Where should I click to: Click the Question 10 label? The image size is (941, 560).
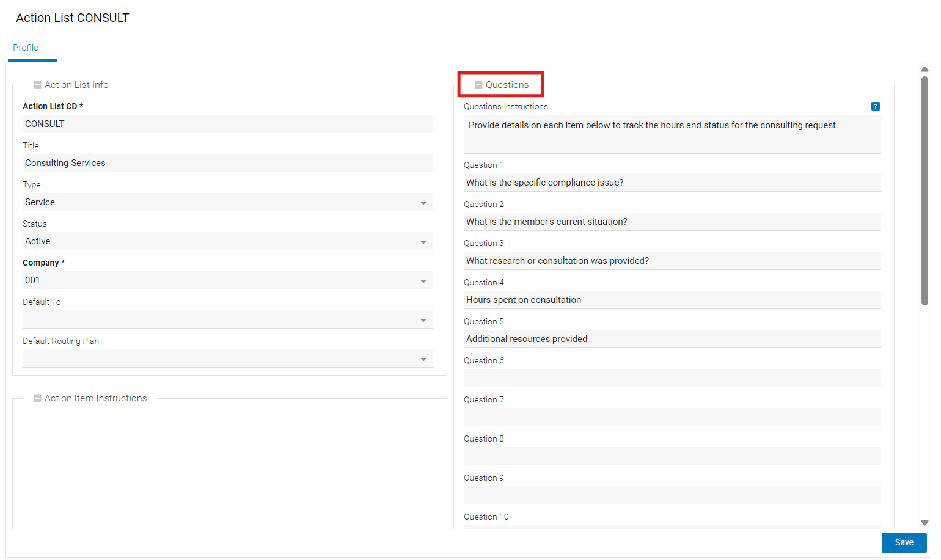486,517
